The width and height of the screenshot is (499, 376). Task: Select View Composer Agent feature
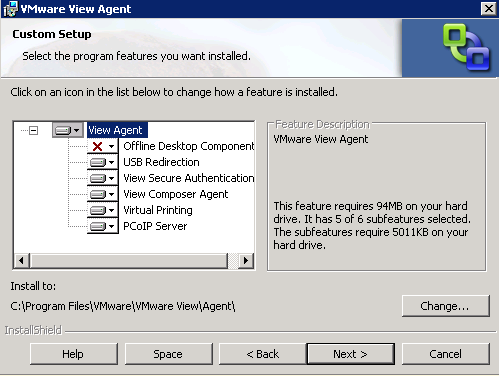176,194
